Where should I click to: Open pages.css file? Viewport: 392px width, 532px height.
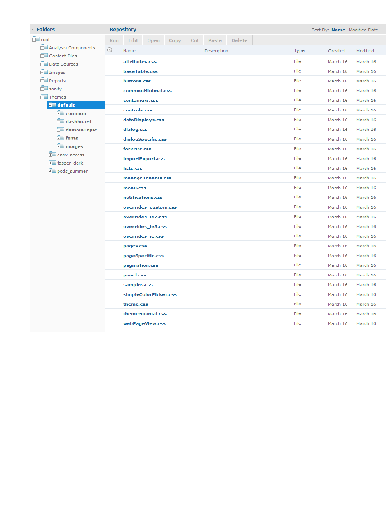[x=135, y=246]
